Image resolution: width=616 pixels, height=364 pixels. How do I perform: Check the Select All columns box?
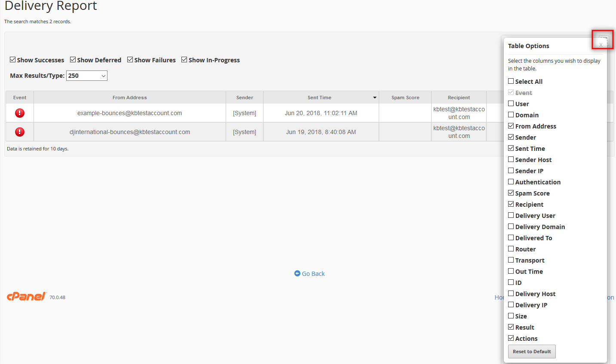[x=511, y=81]
